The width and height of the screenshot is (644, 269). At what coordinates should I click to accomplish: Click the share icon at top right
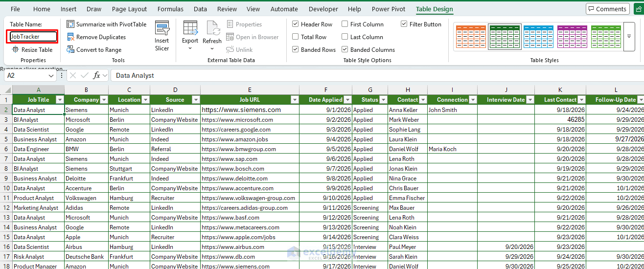[639, 9]
